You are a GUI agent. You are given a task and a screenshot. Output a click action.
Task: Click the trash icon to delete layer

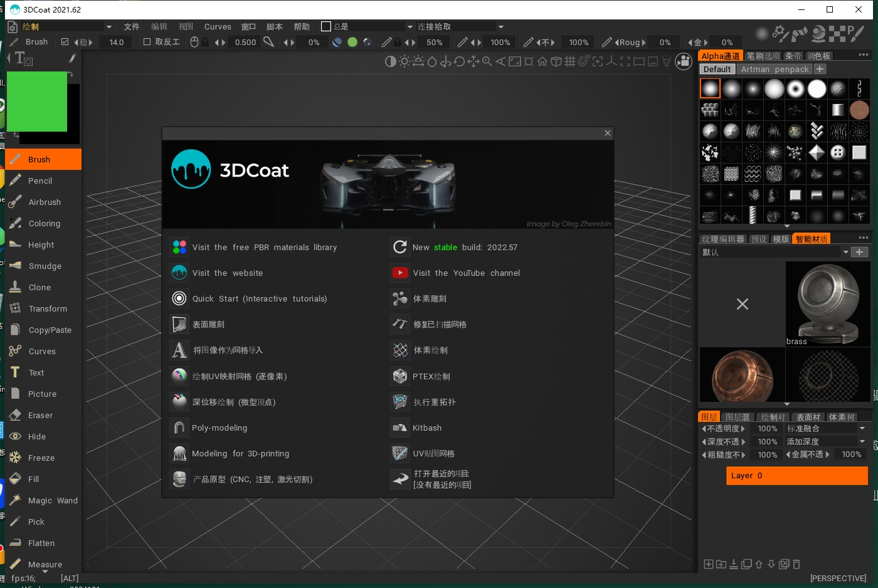tap(796, 564)
